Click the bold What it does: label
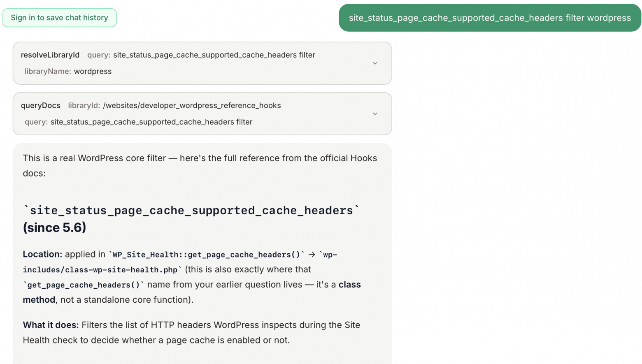Image resolution: width=642 pixels, height=364 pixels. [51, 325]
